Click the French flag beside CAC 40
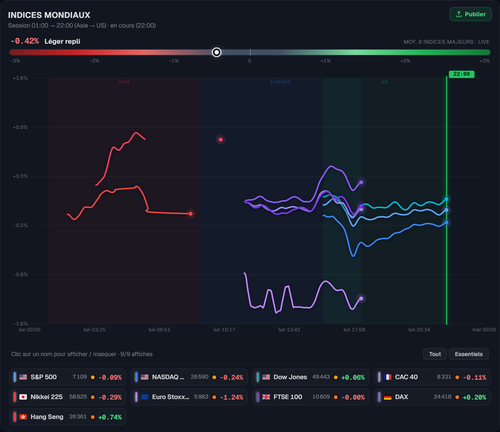The width and height of the screenshot is (500, 432). [388, 377]
